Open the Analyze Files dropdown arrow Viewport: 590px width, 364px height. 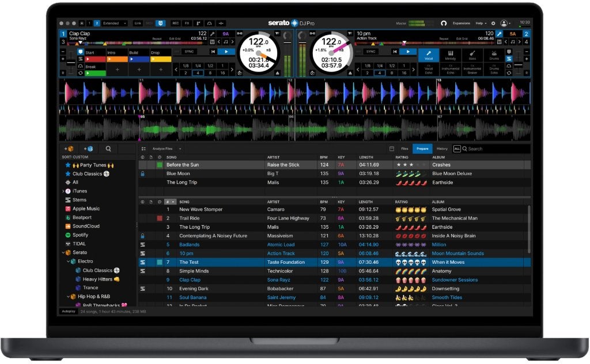click(180, 149)
